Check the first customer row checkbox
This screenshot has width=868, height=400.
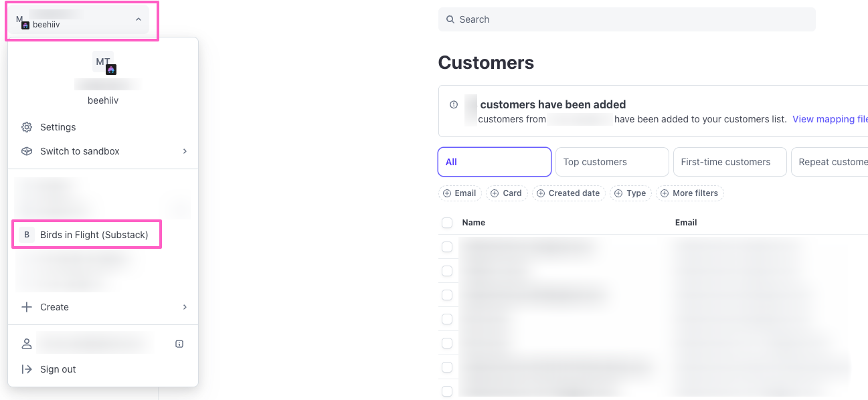(x=447, y=247)
